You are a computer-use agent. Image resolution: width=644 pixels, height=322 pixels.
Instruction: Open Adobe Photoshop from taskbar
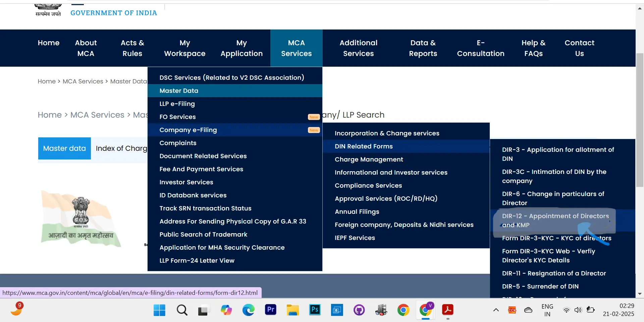pyautogui.click(x=315, y=310)
